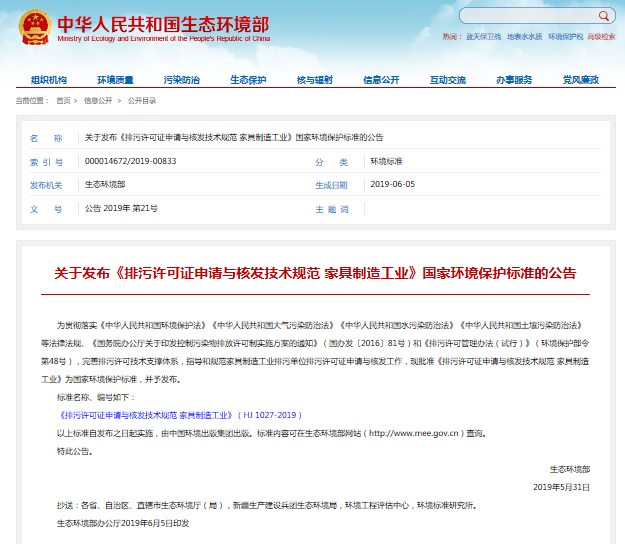The height and width of the screenshot is (544, 625).
Task: Click the search magnifier icon
Action: (x=606, y=16)
